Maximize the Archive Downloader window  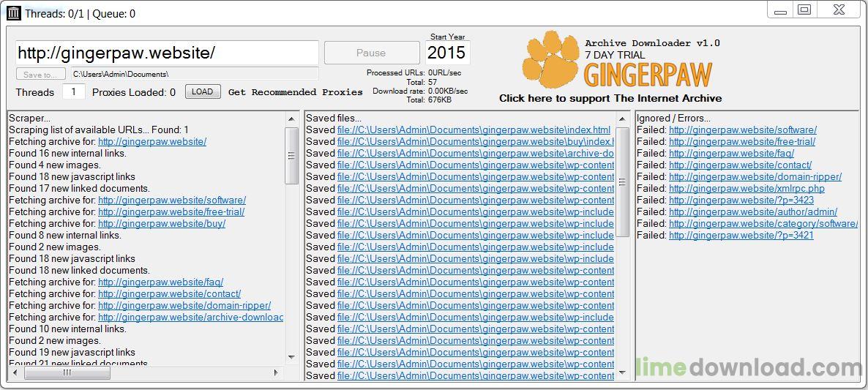804,10
